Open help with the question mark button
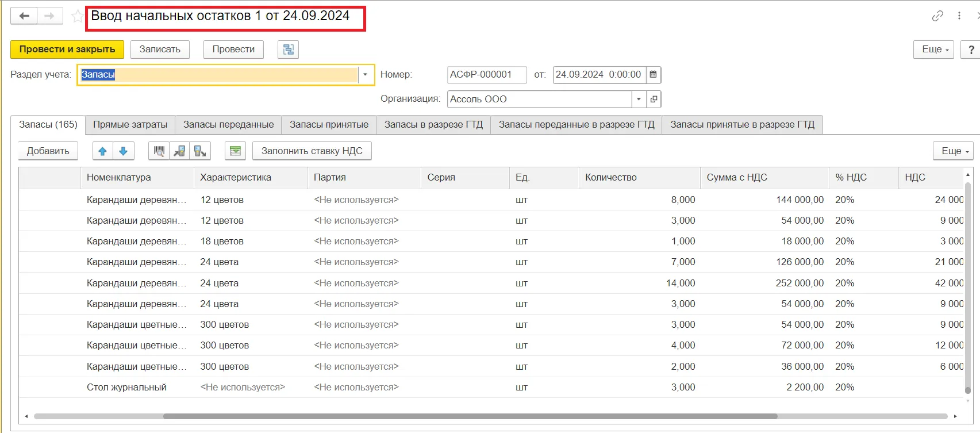 coord(971,49)
